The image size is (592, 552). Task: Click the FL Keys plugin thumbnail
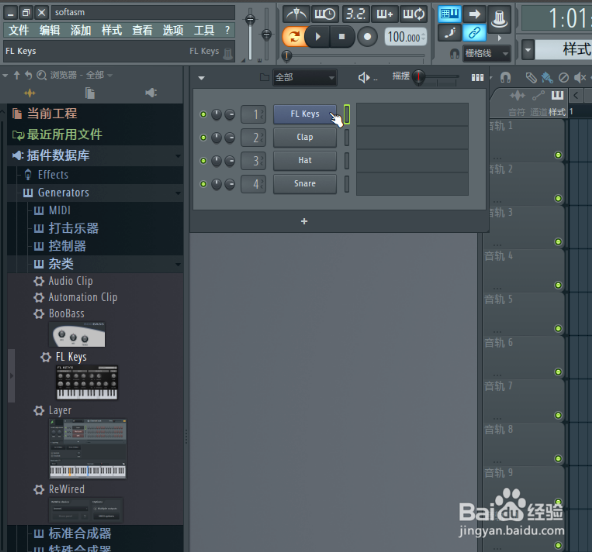pos(87,382)
